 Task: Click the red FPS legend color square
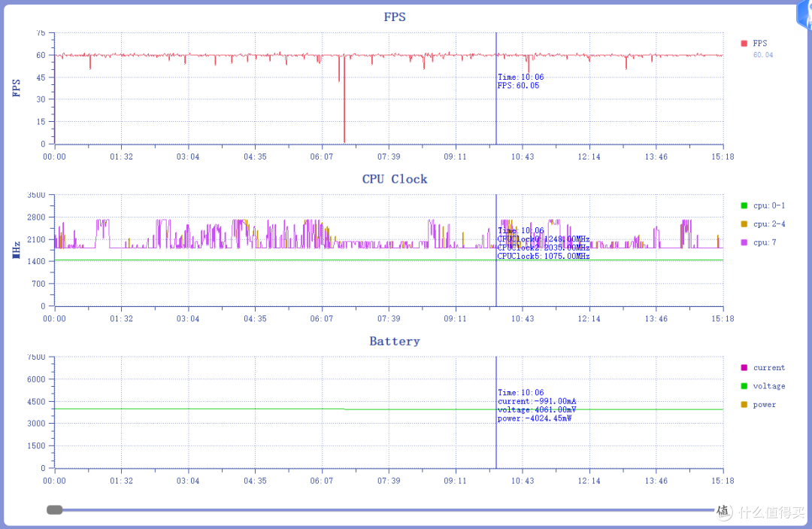[x=744, y=44]
